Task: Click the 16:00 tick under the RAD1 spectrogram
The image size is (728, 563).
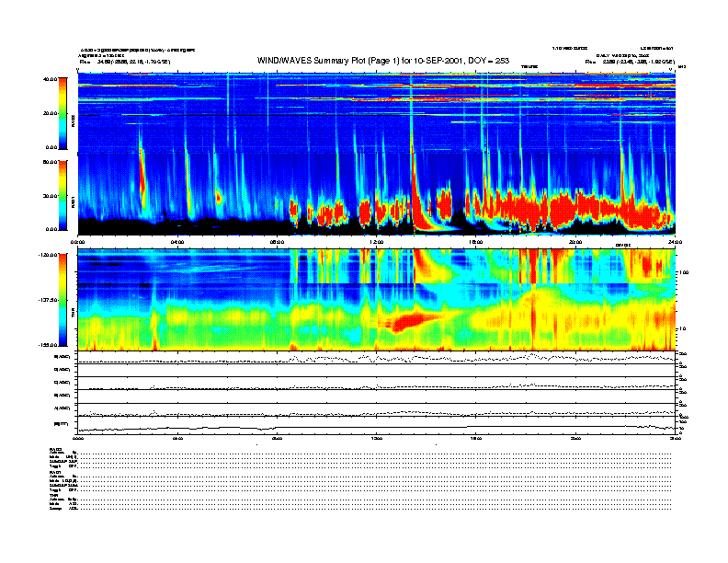Action: coord(476,242)
